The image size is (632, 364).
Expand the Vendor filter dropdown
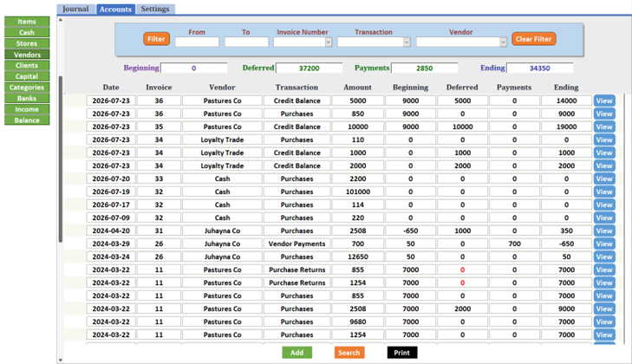(503, 42)
